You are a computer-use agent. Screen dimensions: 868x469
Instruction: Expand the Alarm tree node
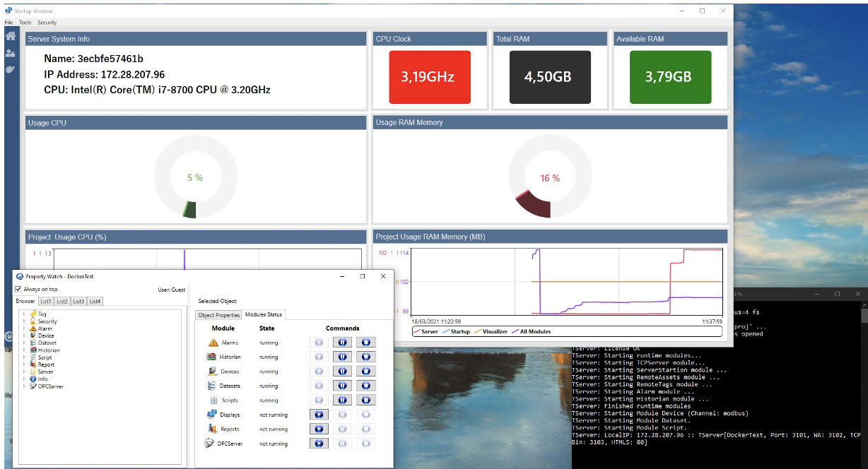tap(25, 328)
